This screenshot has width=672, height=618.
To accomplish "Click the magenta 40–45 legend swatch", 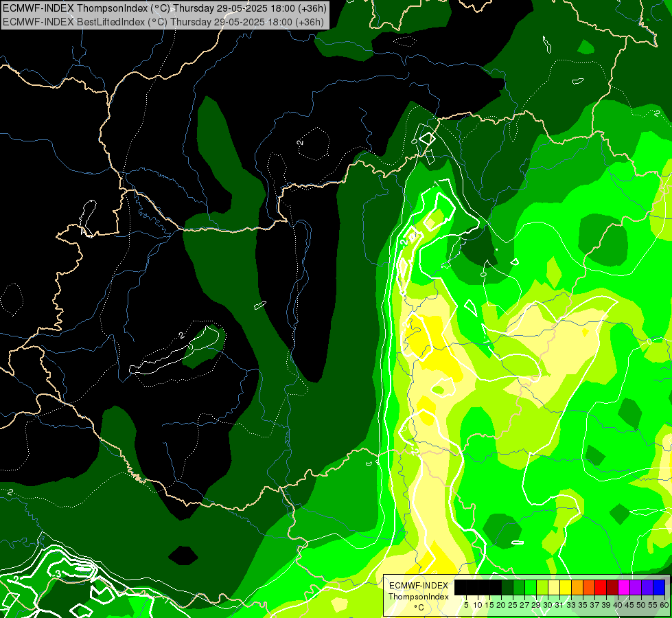I will click(623, 588).
